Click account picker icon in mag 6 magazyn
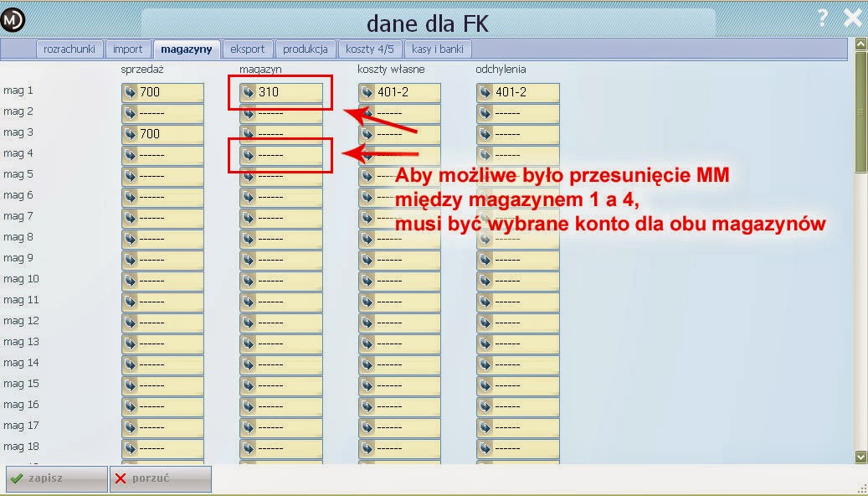Image resolution: width=868 pixels, height=496 pixels. coord(249,197)
